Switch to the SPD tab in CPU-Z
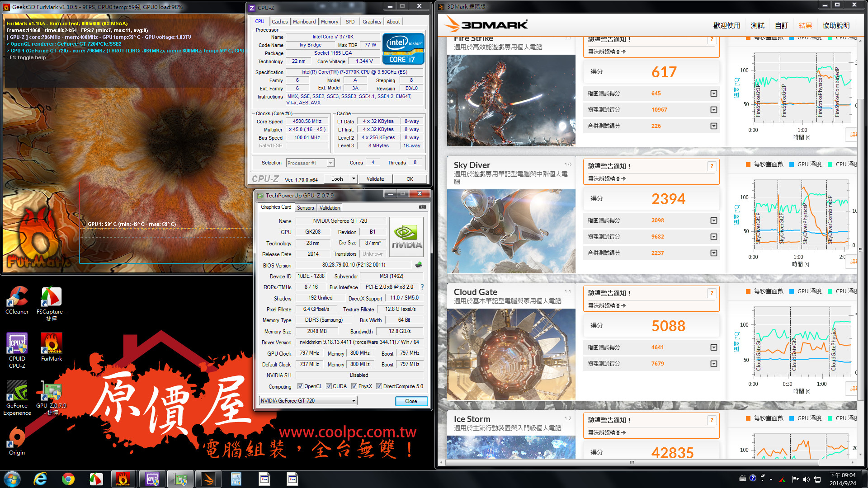 (x=350, y=22)
